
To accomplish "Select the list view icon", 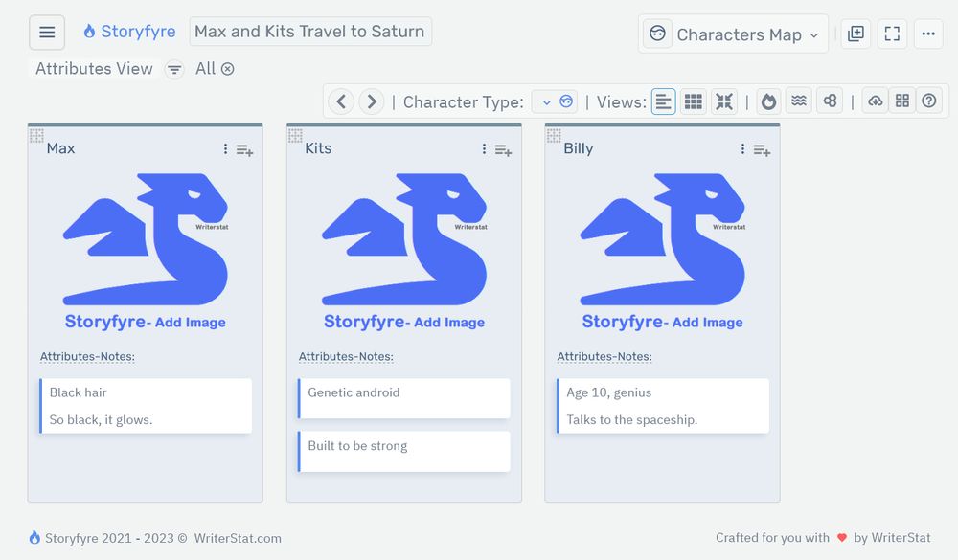I will pyautogui.click(x=664, y=101).
